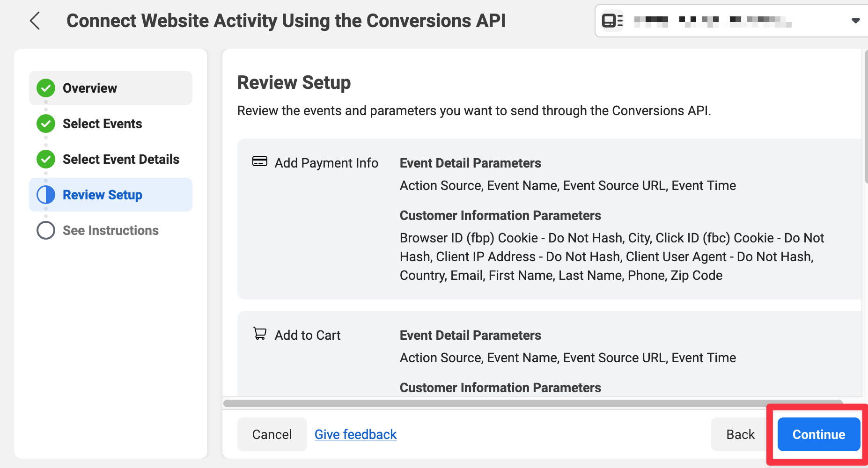Click the green checkmark next to Overview

tap(46, 88)
